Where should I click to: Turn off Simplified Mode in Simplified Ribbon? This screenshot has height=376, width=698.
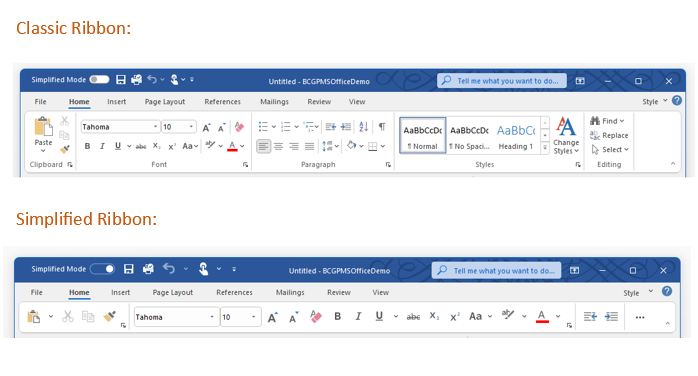tap(103, 269)
